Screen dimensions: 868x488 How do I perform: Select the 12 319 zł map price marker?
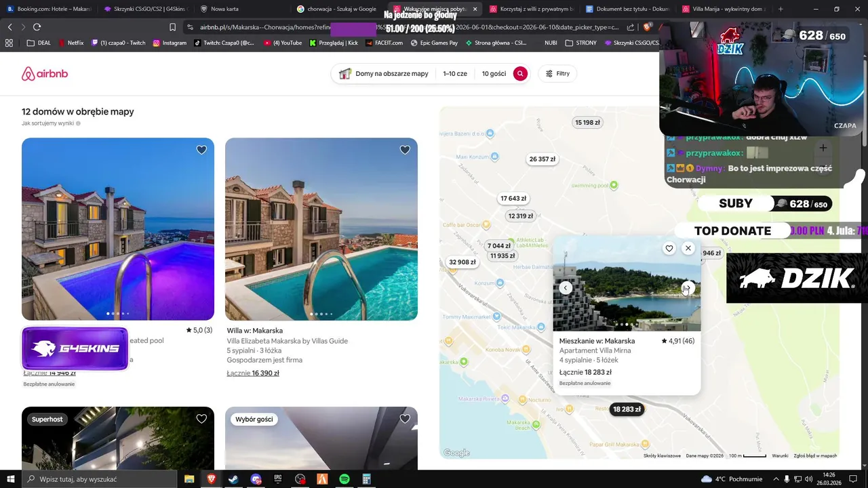[x=520, y=216]
